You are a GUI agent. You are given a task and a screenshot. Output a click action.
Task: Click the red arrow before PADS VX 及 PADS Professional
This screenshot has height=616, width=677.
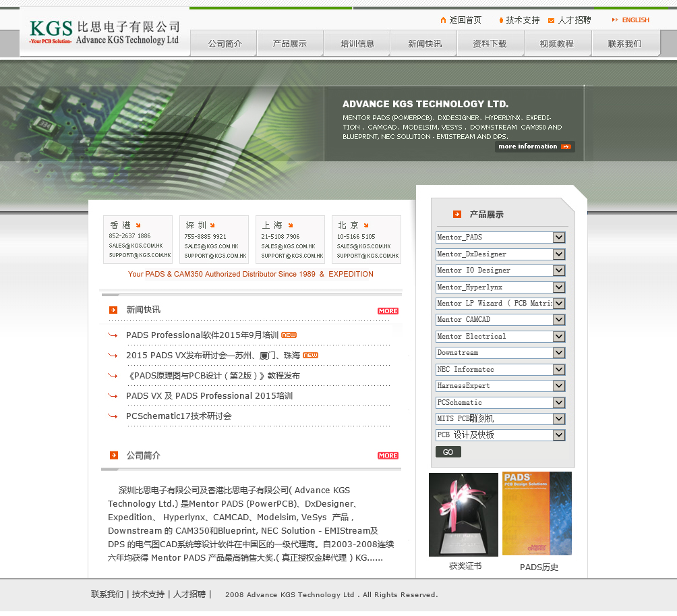coord(113,395)
